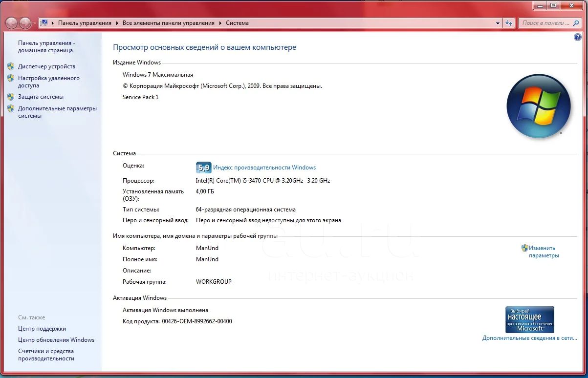Click the ManUnd value next to Полное имя

pos(207,259)
